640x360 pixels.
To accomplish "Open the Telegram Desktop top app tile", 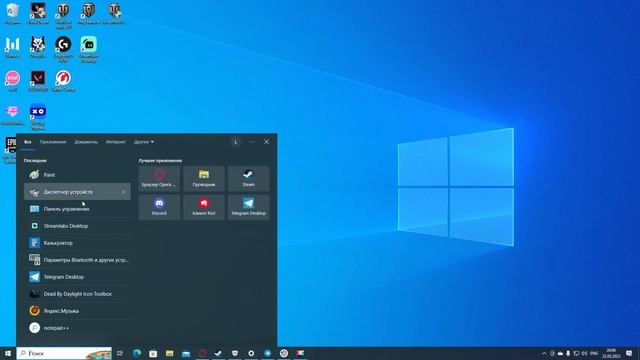I will (x=249, y=207).
